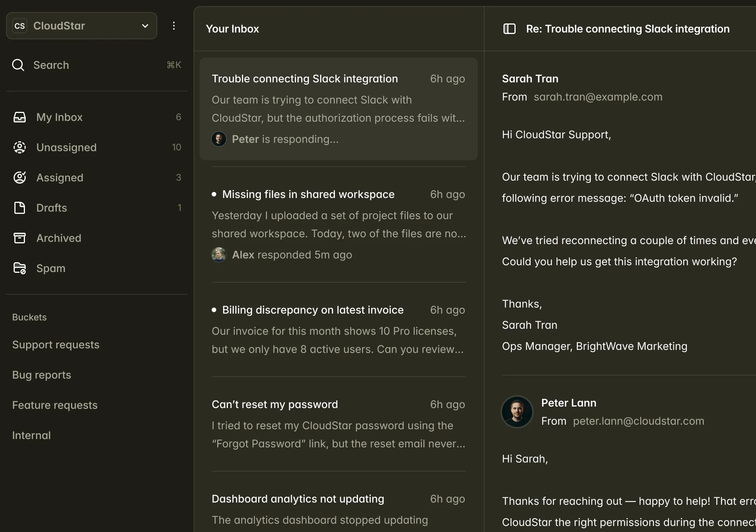Select the Unassigned conversations icon

(x=20, y=147)
